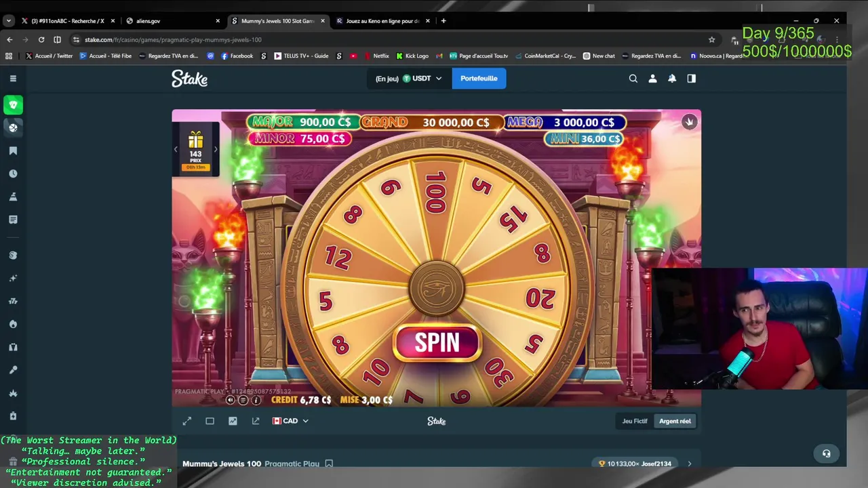Open live stats chart icon
868x488 pixels.
[233, 421]
